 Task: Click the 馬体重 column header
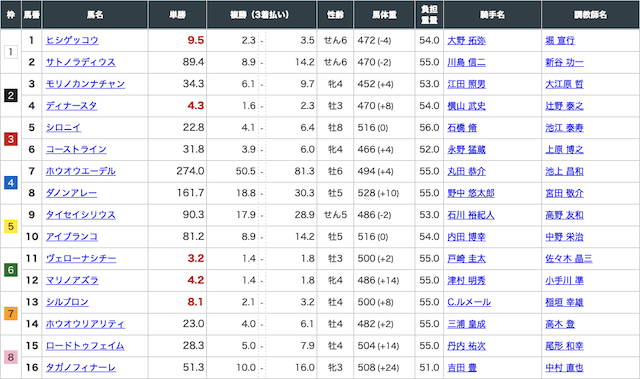tap(384, 15)
